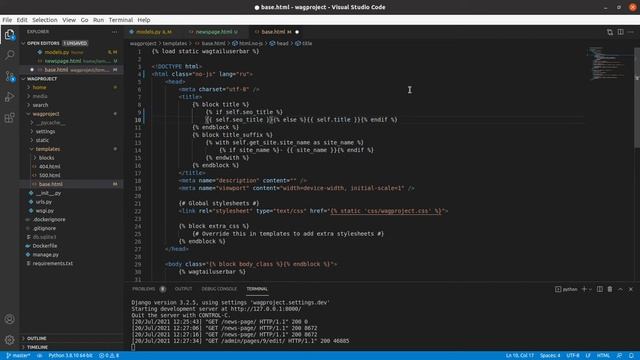The height and width of the screenshot is (360, 640).
Task: Close the terminal panel
Action: click(631, 289)
